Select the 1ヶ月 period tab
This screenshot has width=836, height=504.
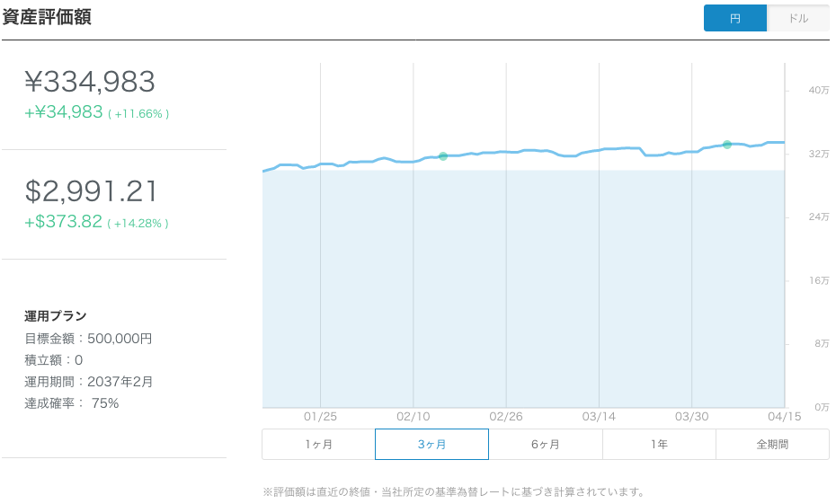[318, 444]
